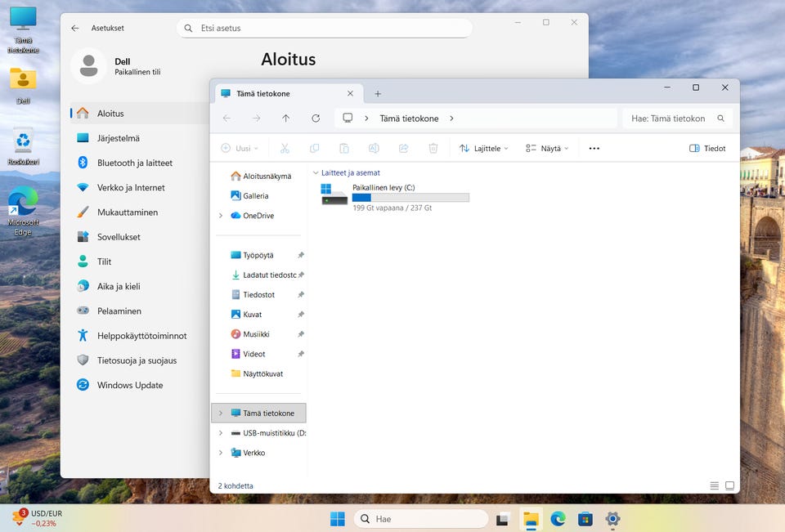Open Verkko ja Internet settings
The image size is (785, 532).
(x=140, y=187)
